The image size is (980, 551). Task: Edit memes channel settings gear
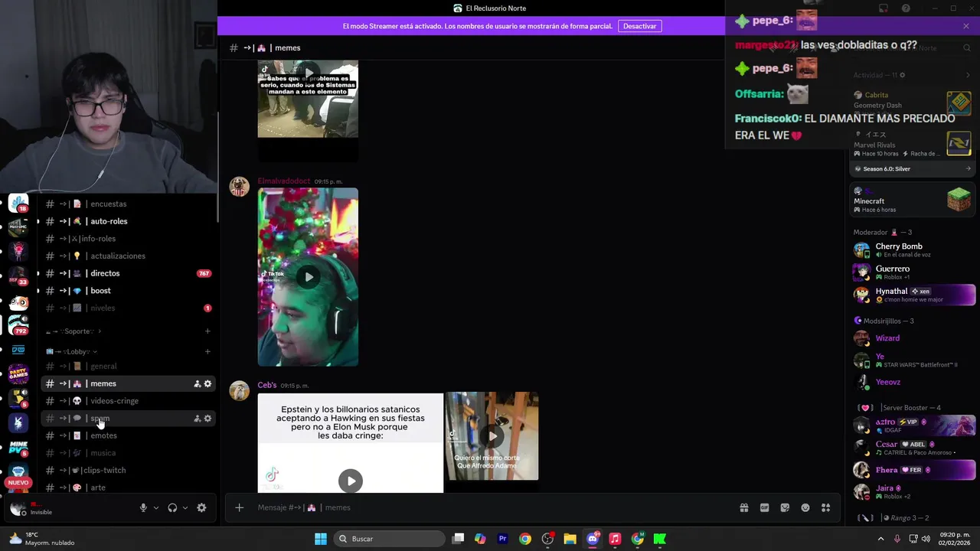click(x=207, y=383)
